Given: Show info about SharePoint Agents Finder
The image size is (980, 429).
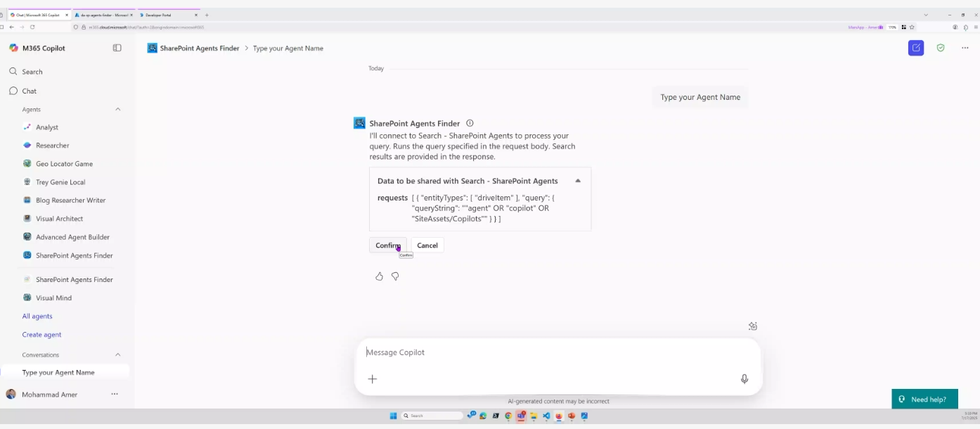Looking at the screenshot, I should 470,123.
